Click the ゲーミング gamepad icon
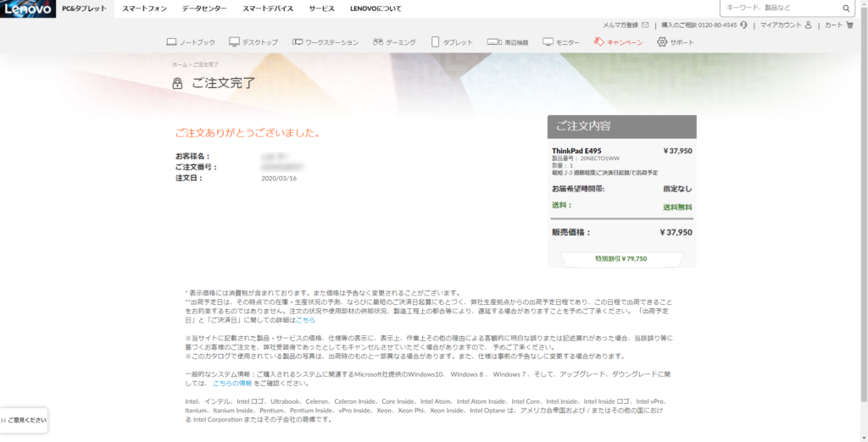Viewport: 868px width, 442px height. [377, 42]
